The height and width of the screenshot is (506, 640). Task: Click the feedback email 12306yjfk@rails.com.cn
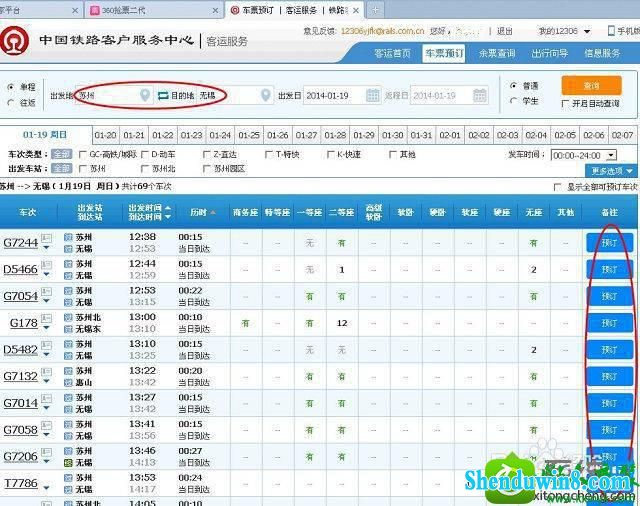coord(382,31)
